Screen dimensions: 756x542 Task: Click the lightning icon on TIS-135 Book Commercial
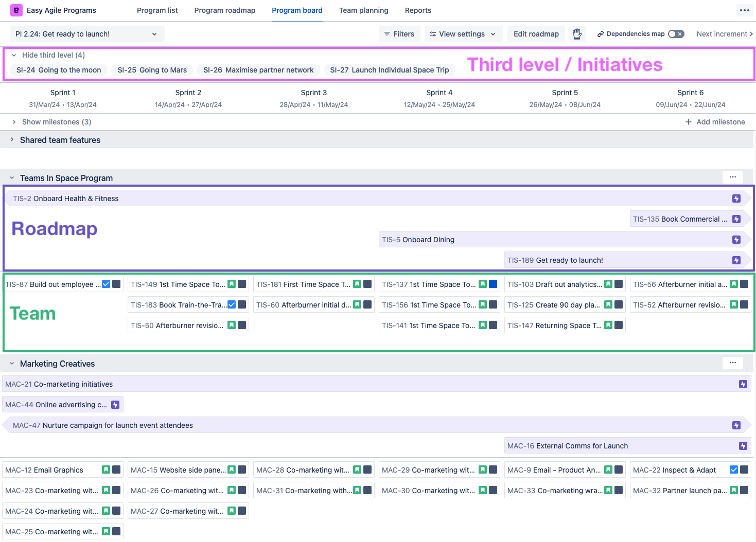[736, 219]
